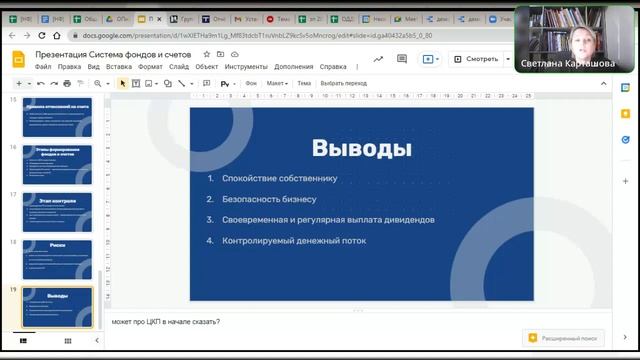Screen dimensions: 640x360
Task: Open input tools Ру dropdown arrow
Action: [234, 84]
